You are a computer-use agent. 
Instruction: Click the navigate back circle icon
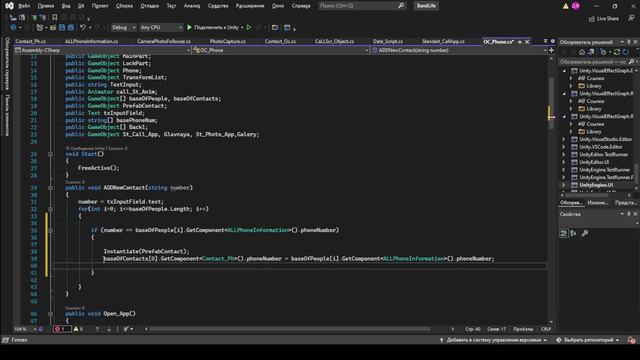(x=13, y=27)
